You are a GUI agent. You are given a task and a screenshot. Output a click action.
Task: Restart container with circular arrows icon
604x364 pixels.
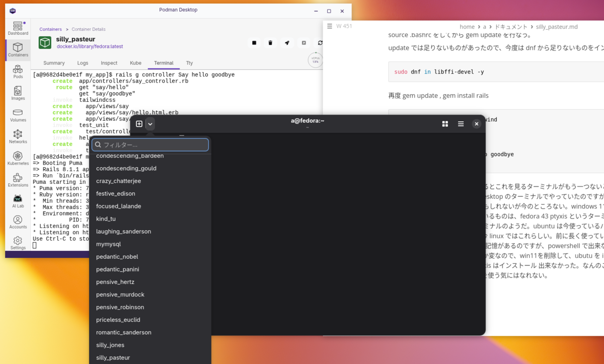point(320,43)
